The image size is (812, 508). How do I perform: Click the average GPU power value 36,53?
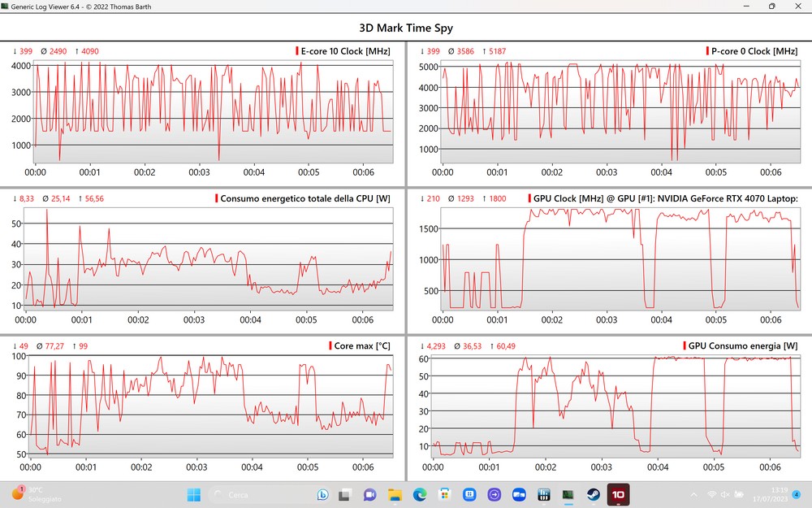pyautogui.click(x=472, y=345)
